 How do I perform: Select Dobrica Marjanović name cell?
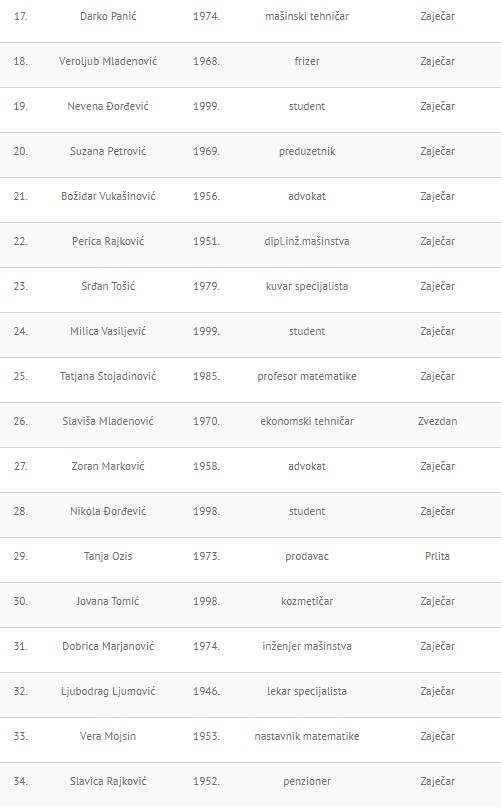pos(108,646)
